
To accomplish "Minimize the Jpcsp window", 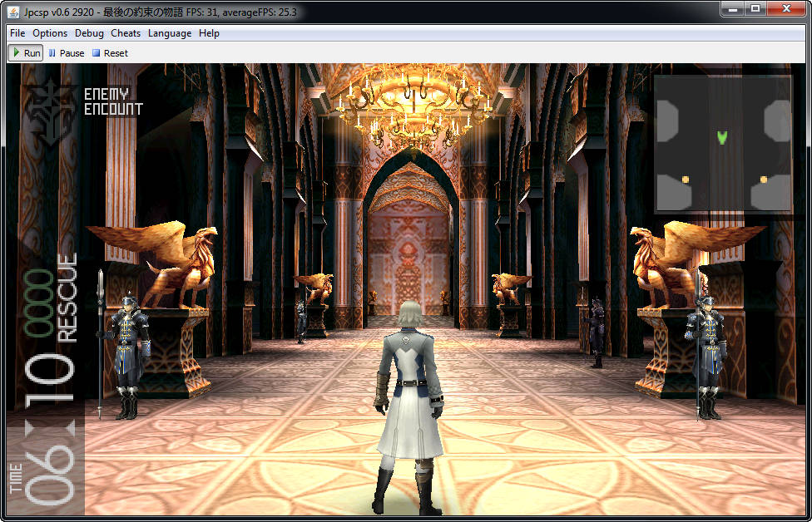I will [x=733, y=8].
